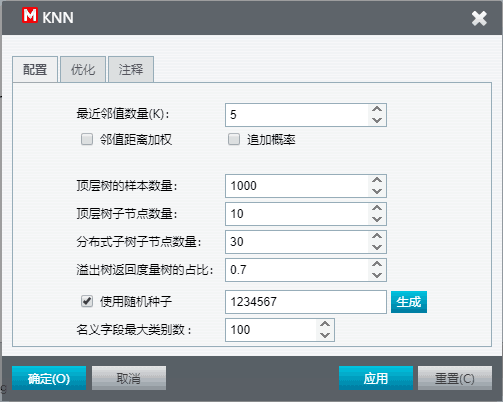Screen dimensions: 503x402
Task: Decrease the 顶层树子节点数量 value
Action: 377,219
